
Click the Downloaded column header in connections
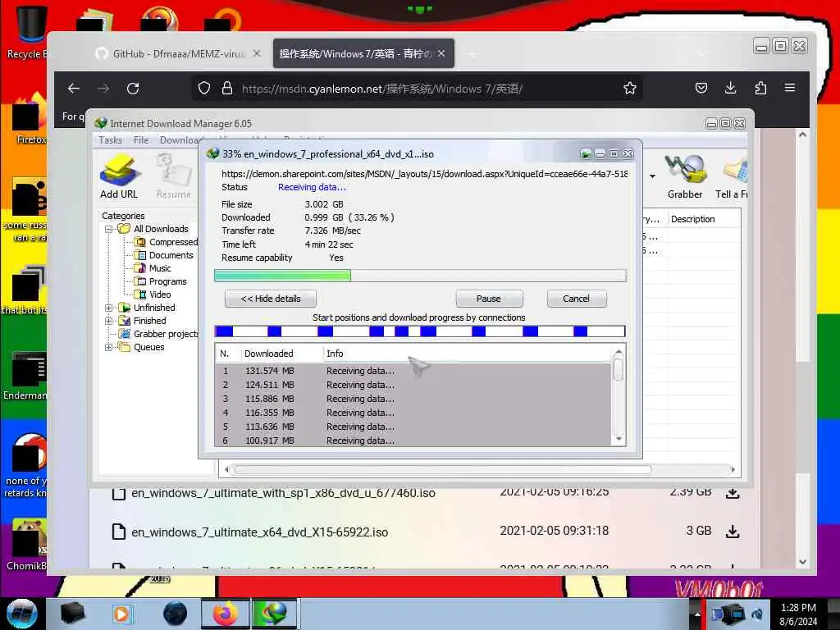pos(282,354)
